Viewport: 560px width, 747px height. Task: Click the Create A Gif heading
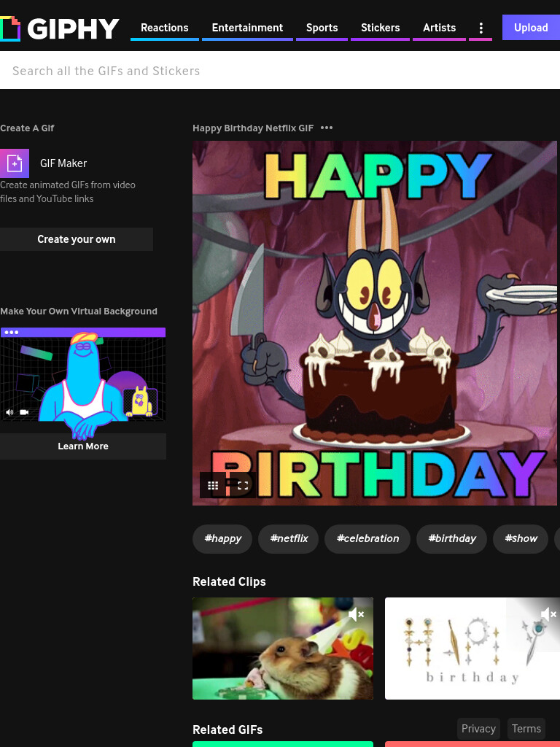pyautogui.click(x=27, y=128)
